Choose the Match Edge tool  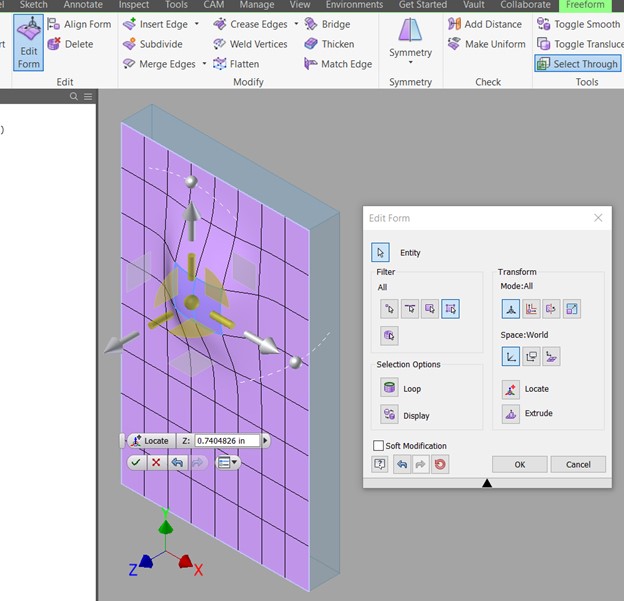[x=338, y=64]
